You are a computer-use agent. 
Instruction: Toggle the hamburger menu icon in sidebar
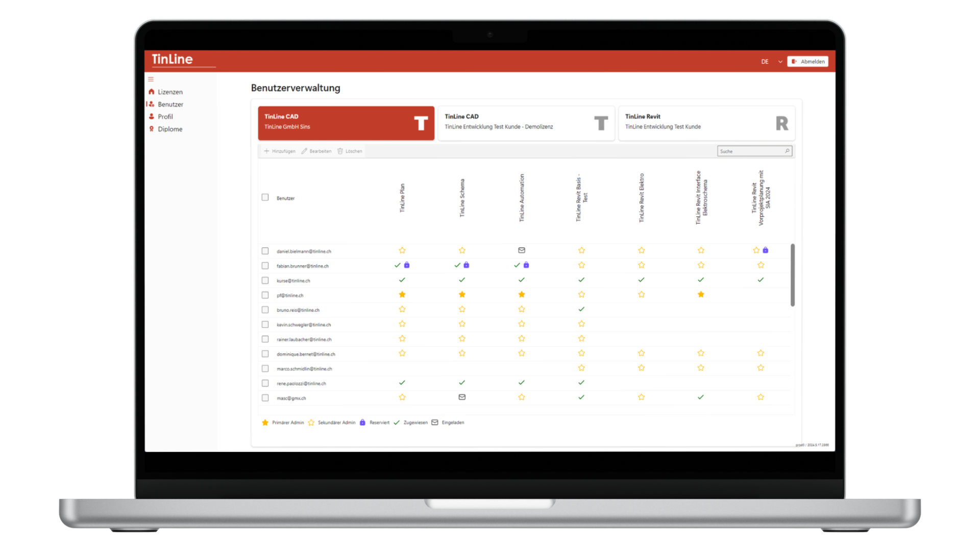[x=151, y=79]
